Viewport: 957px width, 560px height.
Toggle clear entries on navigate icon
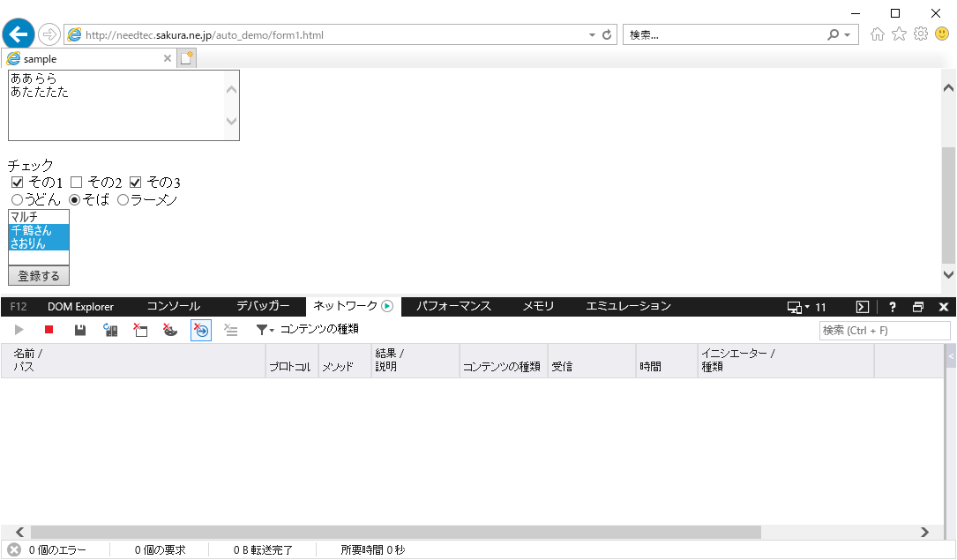coord(201,330)
